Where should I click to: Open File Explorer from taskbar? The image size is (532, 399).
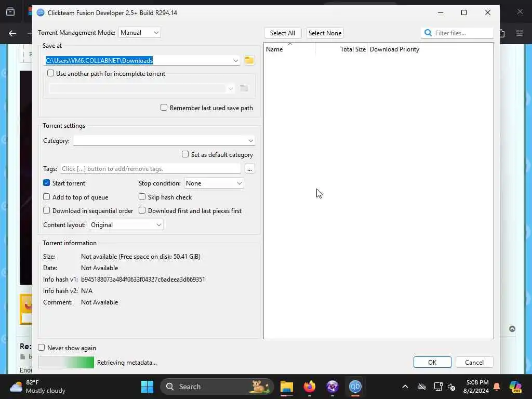287,387
